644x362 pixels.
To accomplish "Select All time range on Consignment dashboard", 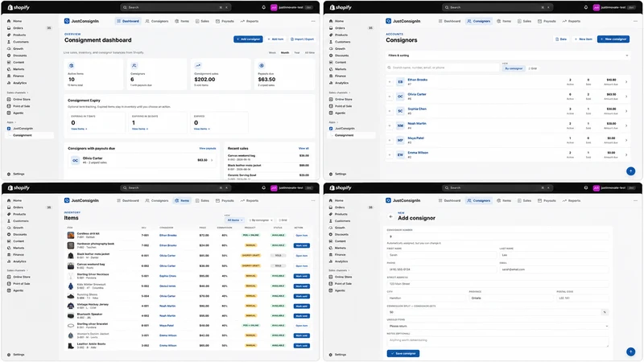I will (309, 52).
